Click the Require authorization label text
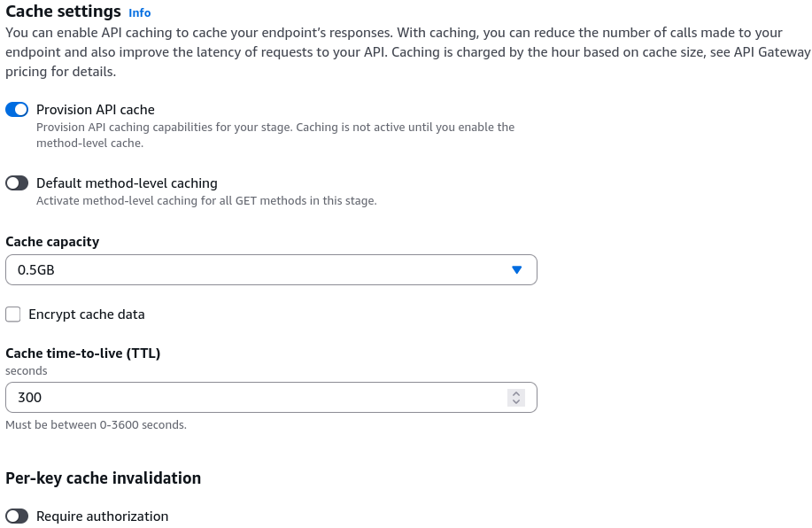Viewport: 812px width, 528px height. coord(102,516)
